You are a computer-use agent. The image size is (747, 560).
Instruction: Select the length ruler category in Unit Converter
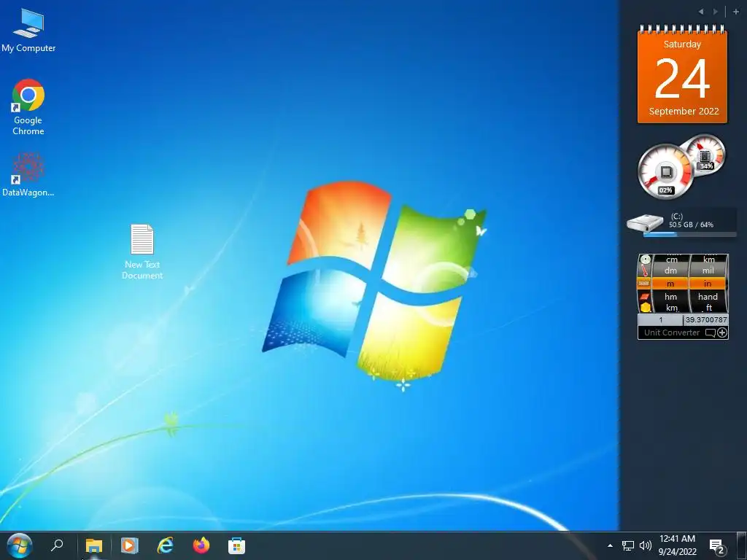pyautogui.click(x=644, y=284)
